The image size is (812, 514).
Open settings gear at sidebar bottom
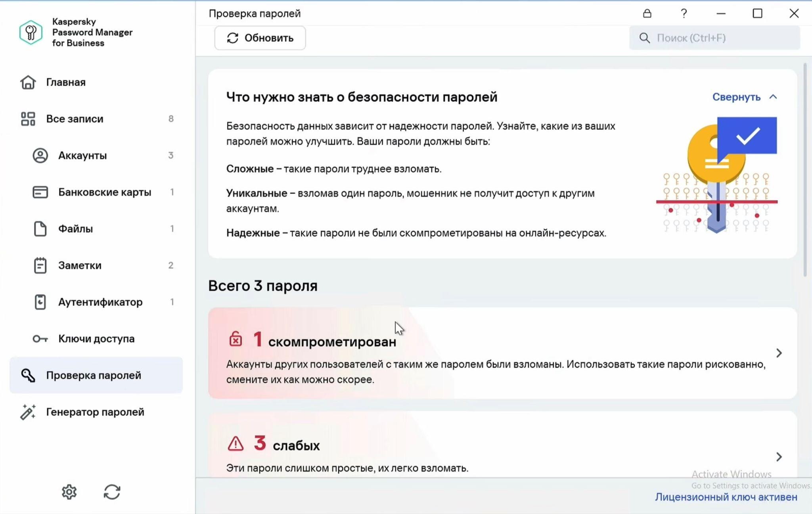click(x=69, y=492)
